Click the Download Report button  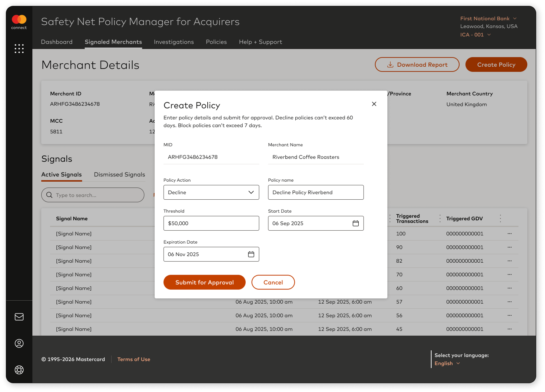coord(417,64)
